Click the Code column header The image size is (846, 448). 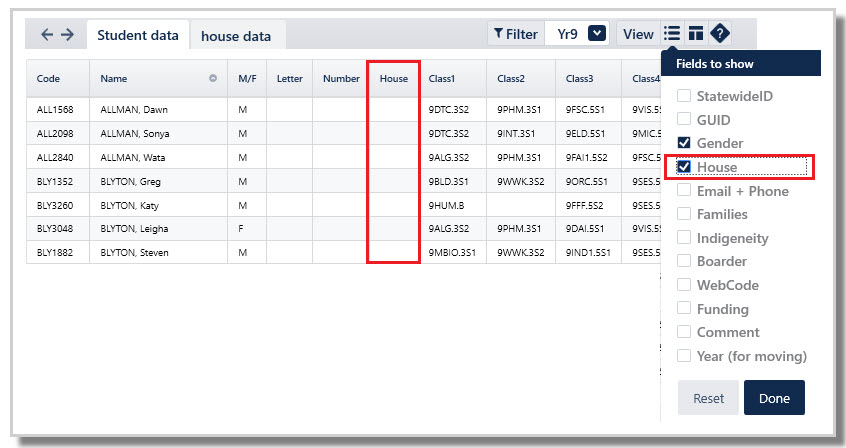point(58,78)
